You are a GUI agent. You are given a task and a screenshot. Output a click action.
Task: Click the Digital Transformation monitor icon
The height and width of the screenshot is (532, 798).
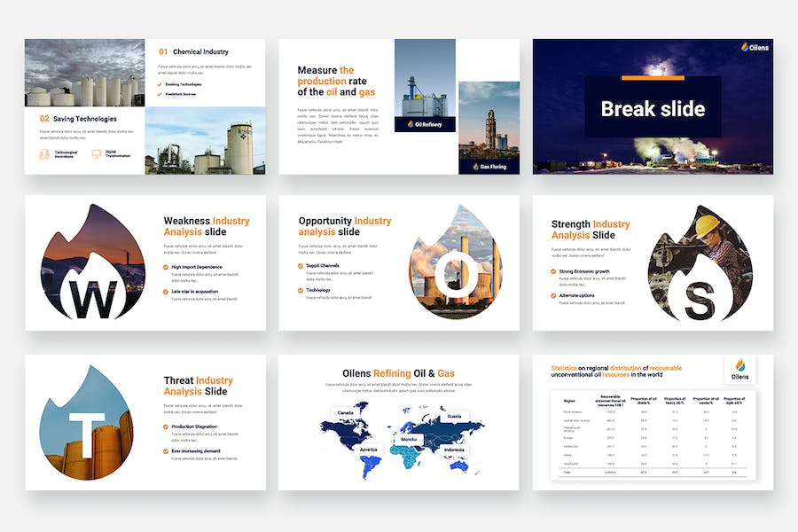[x=97, y=153]
